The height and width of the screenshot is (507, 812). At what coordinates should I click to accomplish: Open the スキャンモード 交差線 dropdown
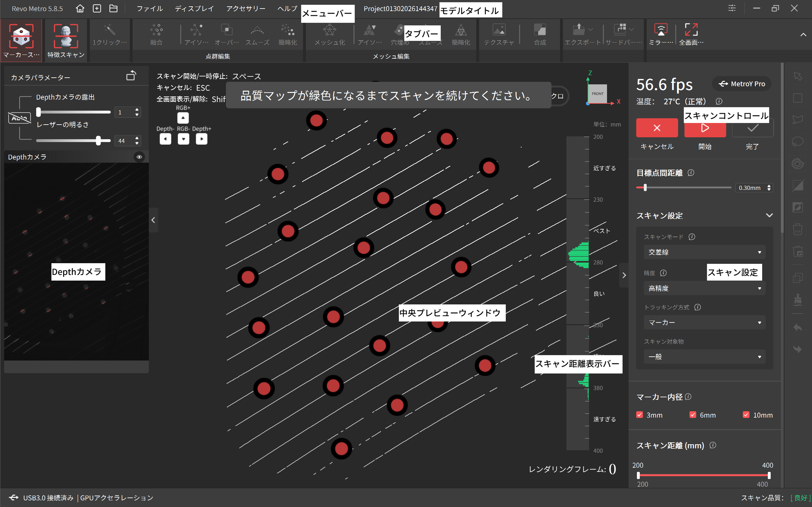pos(704,252)
